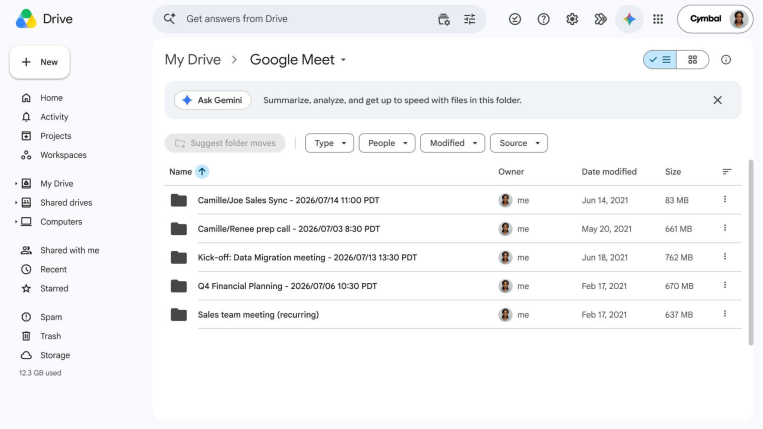This screenshot has height=429, width=763.
Task: Click the 12.3 GB used storage link
Action: pyautogui.click(x=40, y=373)
